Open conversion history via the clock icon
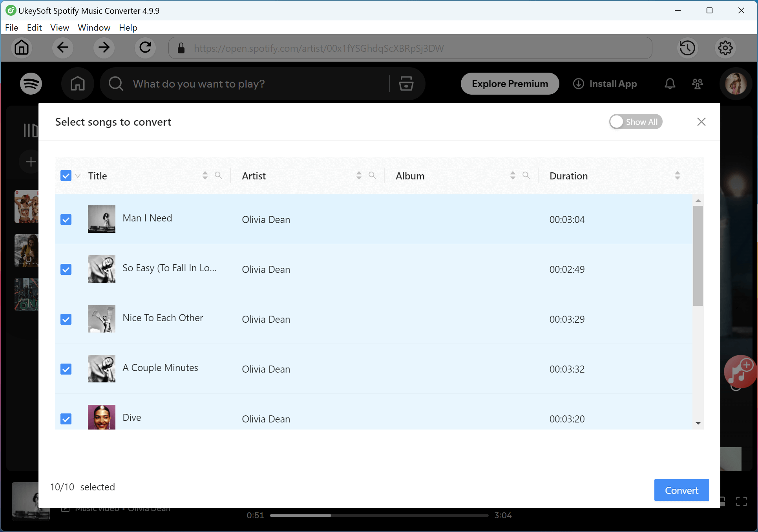Image resolution: width=758 pixels, height=532 pixels. pos(687,48)
